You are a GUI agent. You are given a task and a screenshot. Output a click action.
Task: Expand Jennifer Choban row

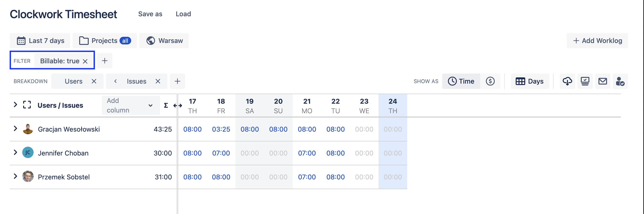[x=16, y=152]
